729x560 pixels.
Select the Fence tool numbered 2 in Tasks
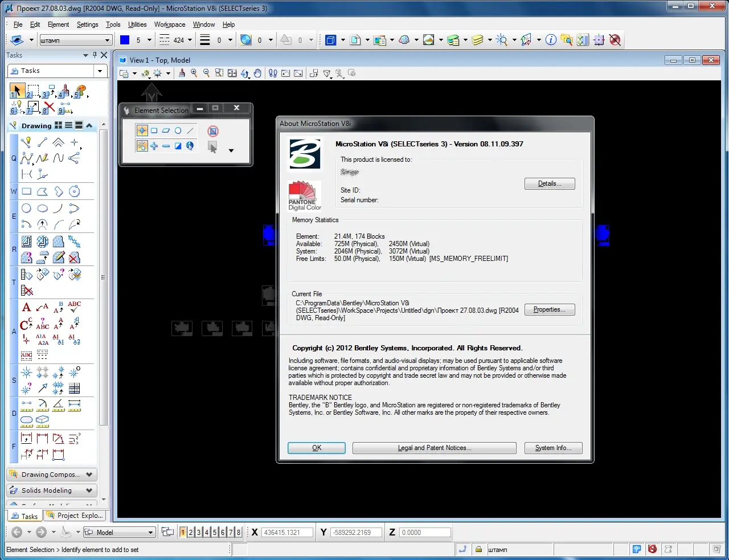click(x=34, y=91)
